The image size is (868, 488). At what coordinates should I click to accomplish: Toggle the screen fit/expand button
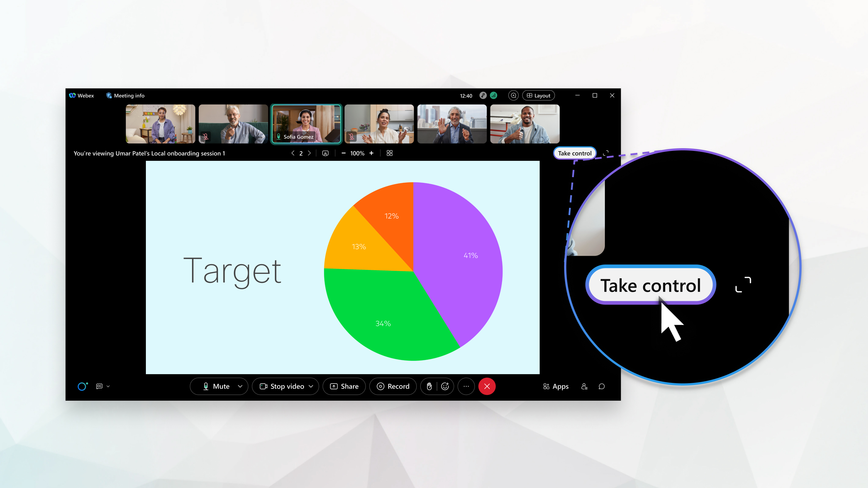pyautogui.click(x=606, y=153)
